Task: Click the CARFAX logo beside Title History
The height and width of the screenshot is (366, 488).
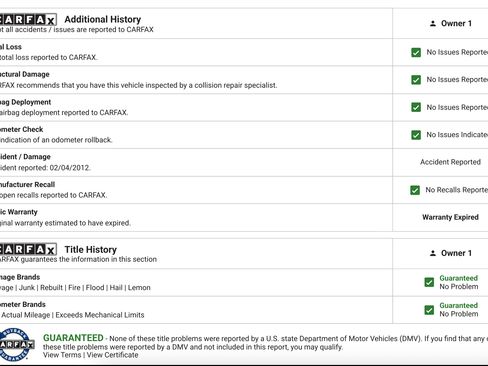Action: [28, 250]
